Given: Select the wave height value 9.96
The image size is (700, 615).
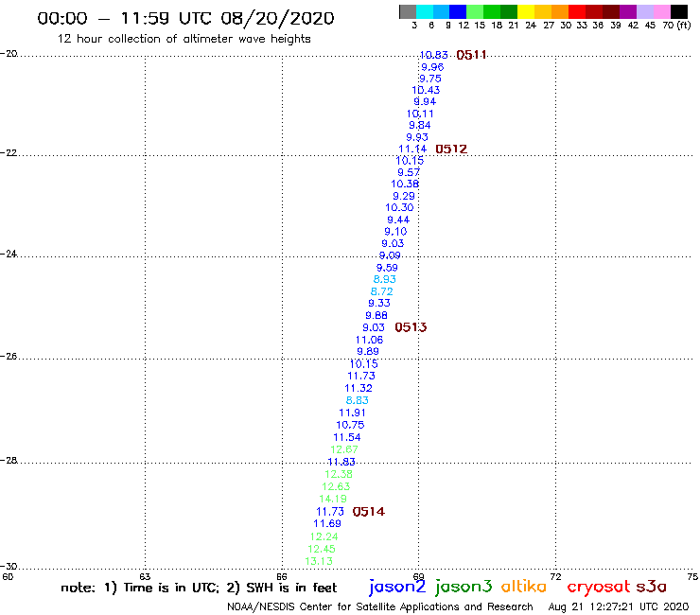Looking at the screenshot, I should click(432, 67).
